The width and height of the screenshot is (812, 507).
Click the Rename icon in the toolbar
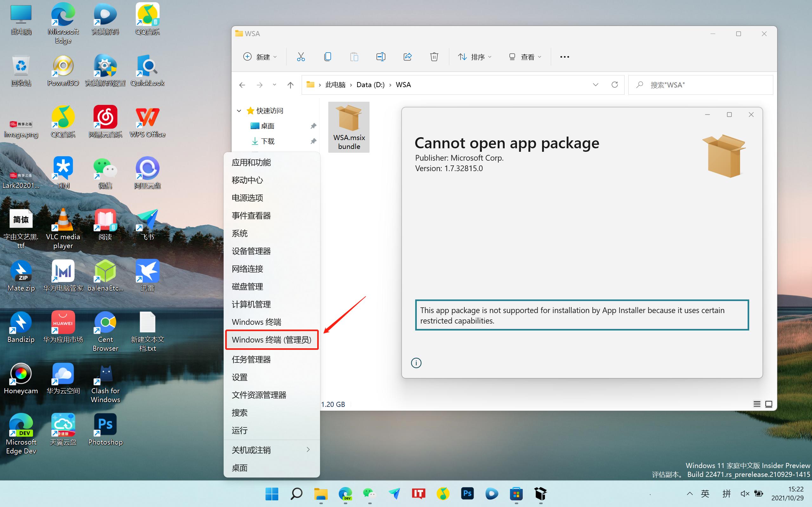381,56
